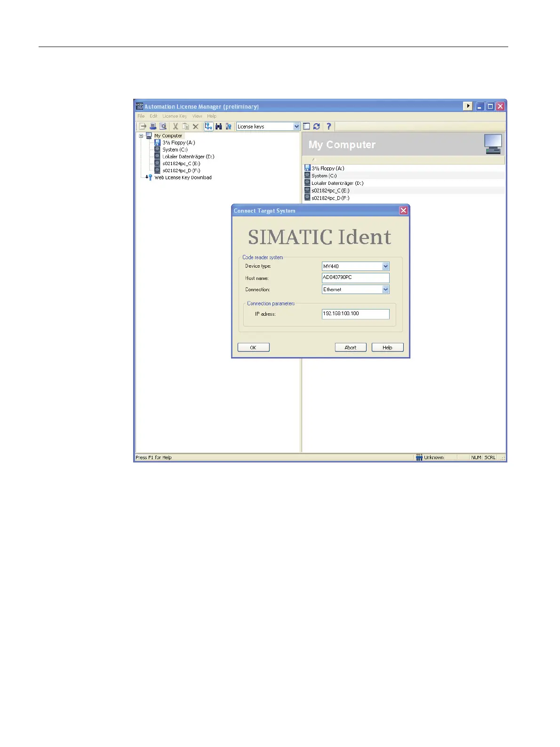Click the Paste clipboard toolbar icon

pos(185,127)
